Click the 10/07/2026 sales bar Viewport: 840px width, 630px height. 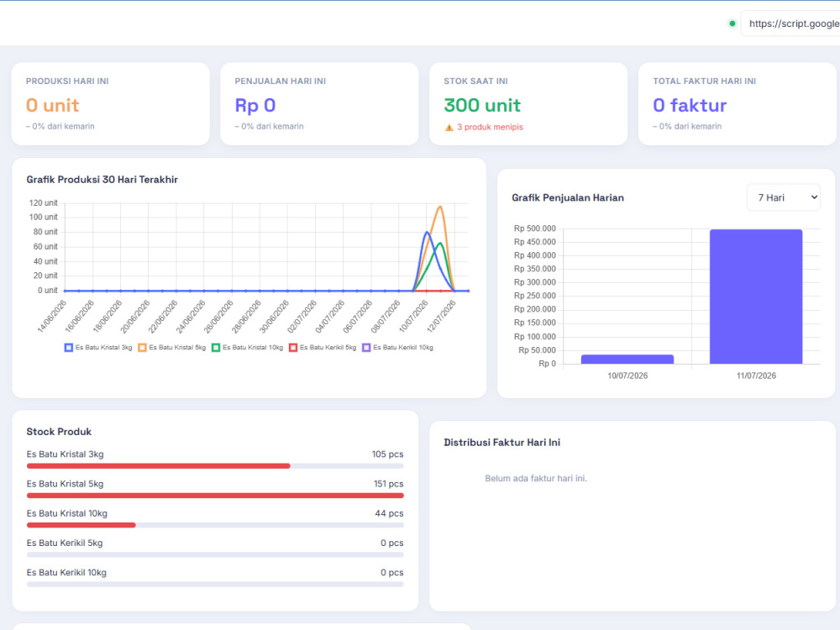pyautogui.click(x=627, y=359)
